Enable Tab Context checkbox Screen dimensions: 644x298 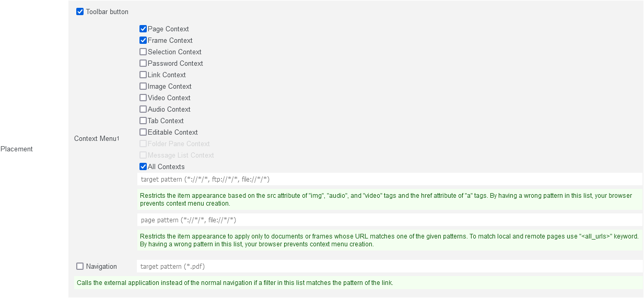(143, 121)
